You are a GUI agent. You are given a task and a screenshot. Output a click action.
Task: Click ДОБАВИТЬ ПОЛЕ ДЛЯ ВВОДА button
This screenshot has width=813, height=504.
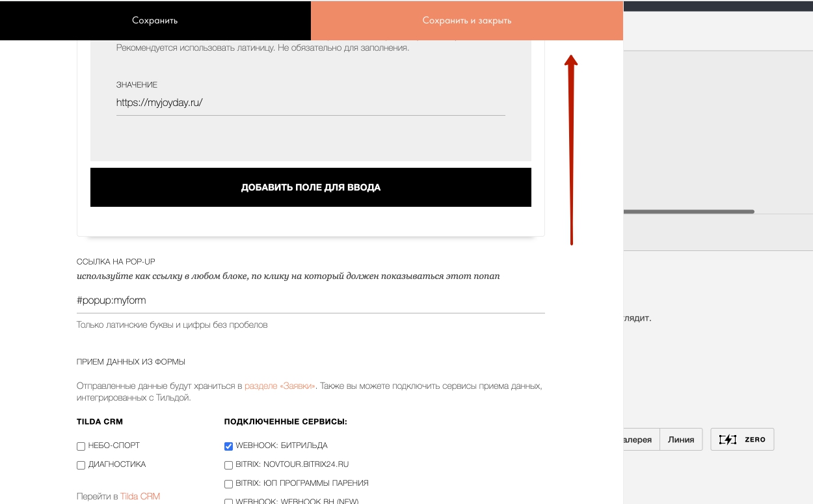click(x=310, y=187)
